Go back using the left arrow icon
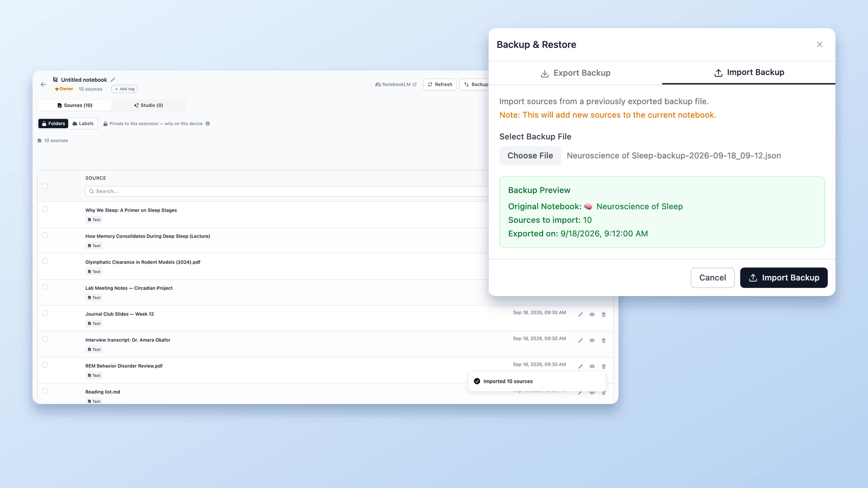Image resolution: width=868 pixels, height=488 pixels. (x=43, y=85)
